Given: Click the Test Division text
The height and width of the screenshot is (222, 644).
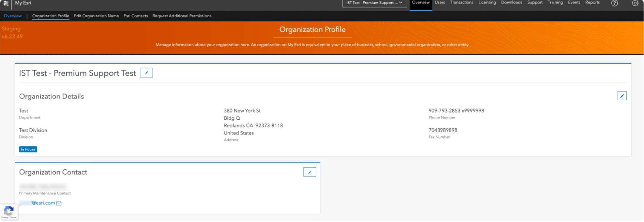Looking at the screenshot, I should pos(33,130).
